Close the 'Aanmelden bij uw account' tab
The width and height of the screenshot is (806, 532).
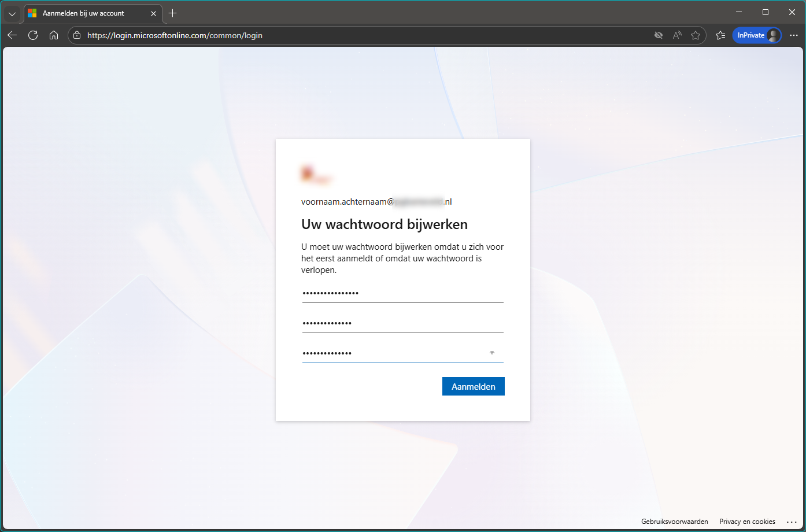tap(153, 13)
